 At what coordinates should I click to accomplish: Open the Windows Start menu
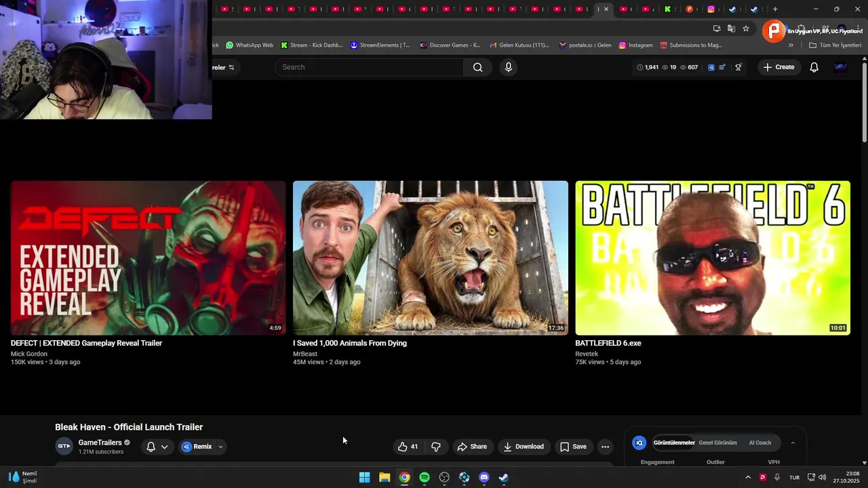364,477
